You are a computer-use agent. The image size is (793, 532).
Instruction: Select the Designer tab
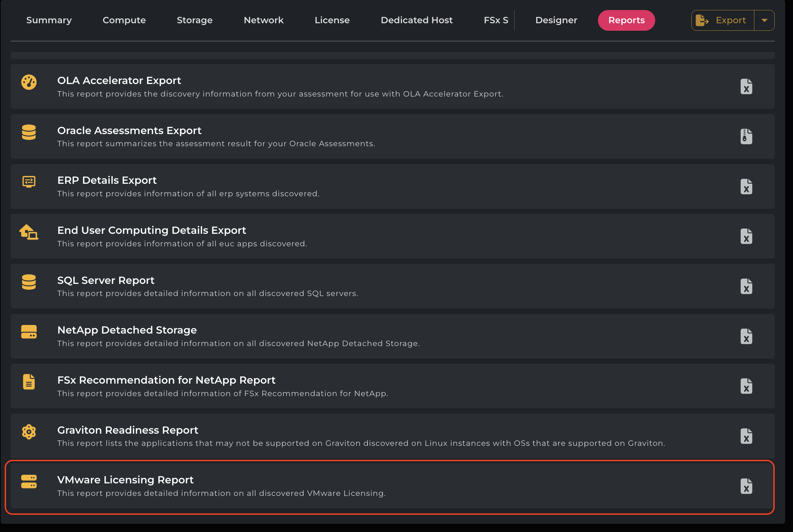coord(556,20)
